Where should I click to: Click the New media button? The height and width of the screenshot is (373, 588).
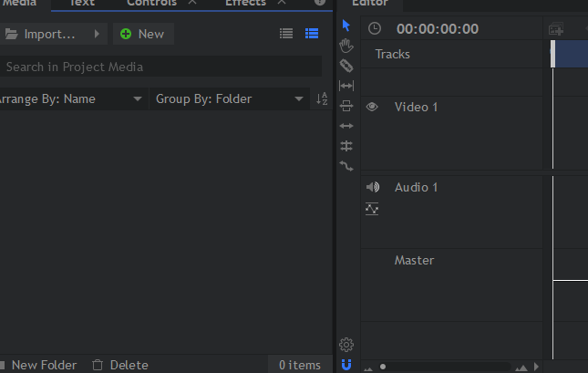[142, 34]
